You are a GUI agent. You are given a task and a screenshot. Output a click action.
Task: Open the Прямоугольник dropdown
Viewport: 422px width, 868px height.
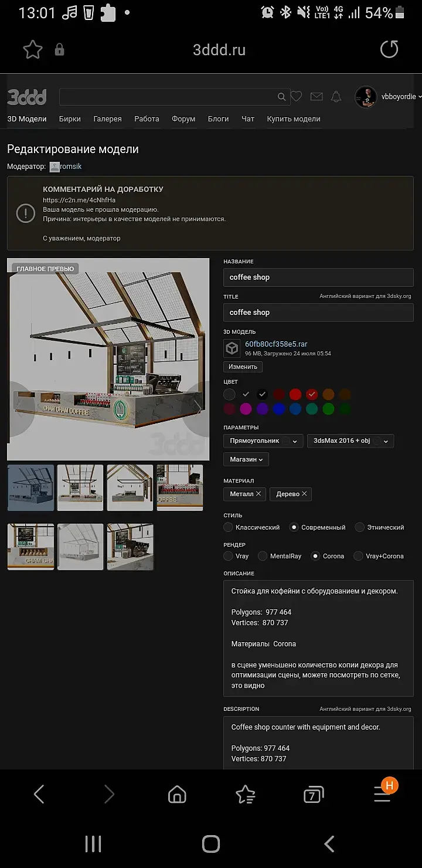click(263, 440)
